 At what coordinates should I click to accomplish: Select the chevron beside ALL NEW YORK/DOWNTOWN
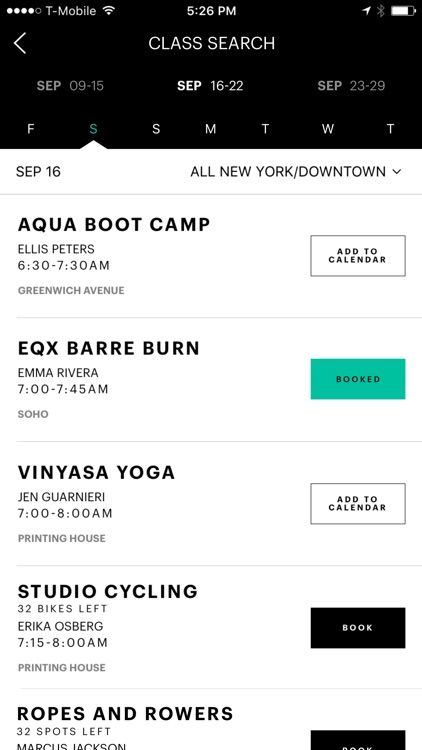[x=397, y=172]
